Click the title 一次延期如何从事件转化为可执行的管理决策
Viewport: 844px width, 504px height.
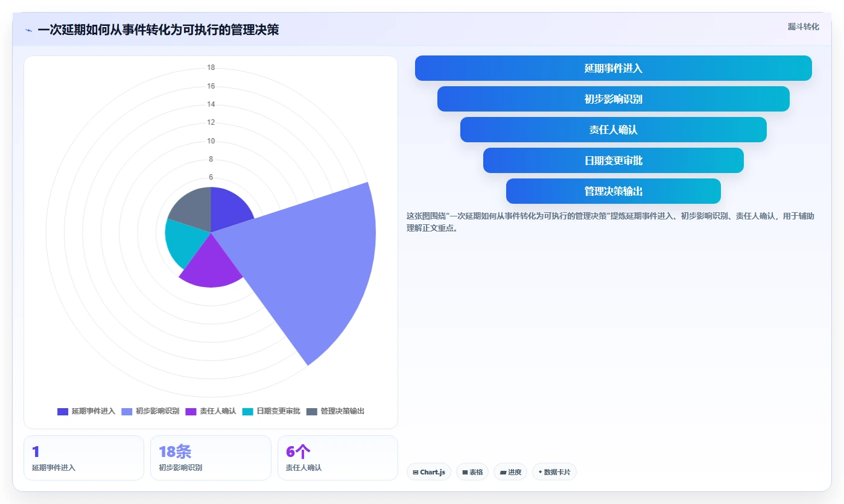158,30
